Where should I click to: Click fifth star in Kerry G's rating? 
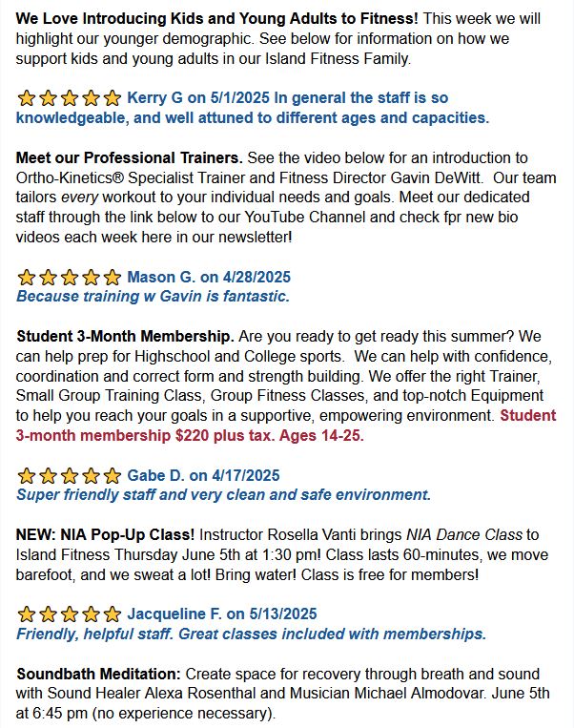[x=113, y=98]
